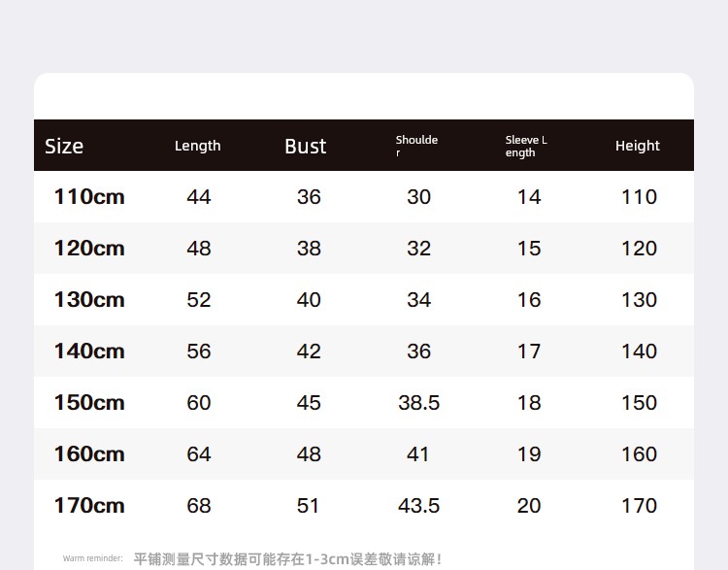
Task: Click the bust value 51
Action: pyautogui.click(x=309, y=506)
